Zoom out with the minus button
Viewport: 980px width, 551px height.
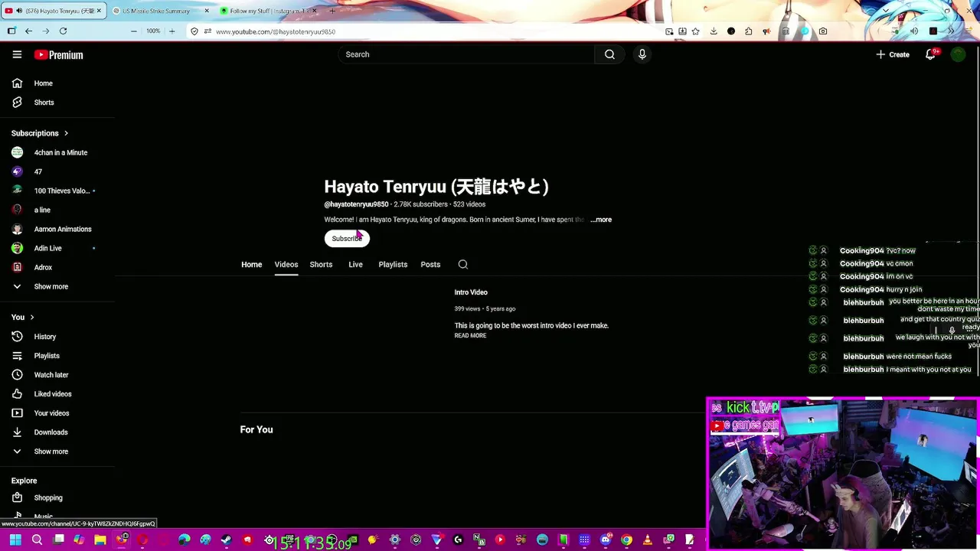133,31
